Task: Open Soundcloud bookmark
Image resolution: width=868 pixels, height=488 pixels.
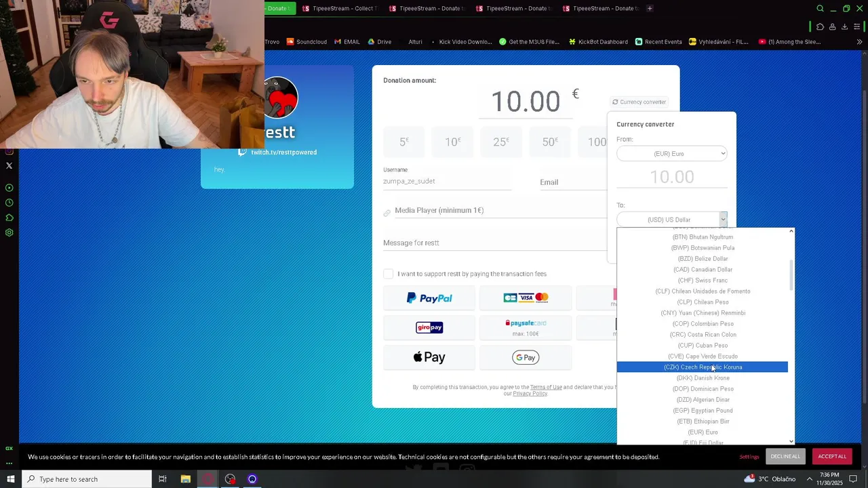Action: 307,42
